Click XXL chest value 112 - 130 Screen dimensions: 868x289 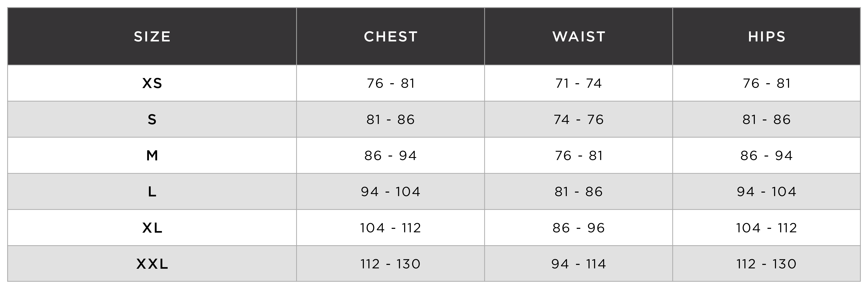[x=391, y=264]
